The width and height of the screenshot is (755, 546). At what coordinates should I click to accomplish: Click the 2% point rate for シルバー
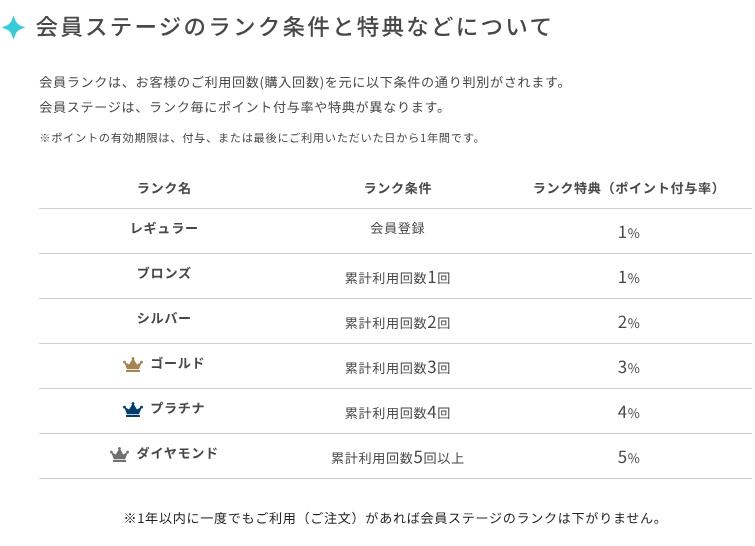[x=628, y=322]
